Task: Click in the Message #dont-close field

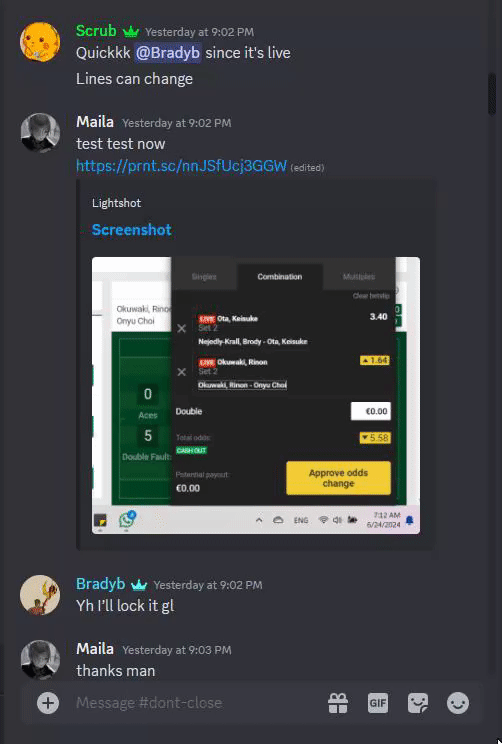Action: [x=197, y=703]
